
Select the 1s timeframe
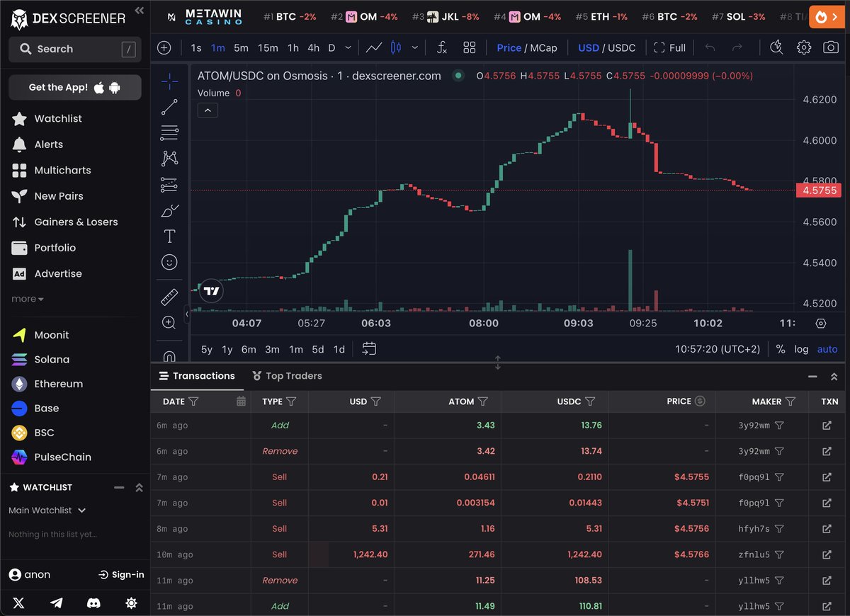tap(196, 47)
